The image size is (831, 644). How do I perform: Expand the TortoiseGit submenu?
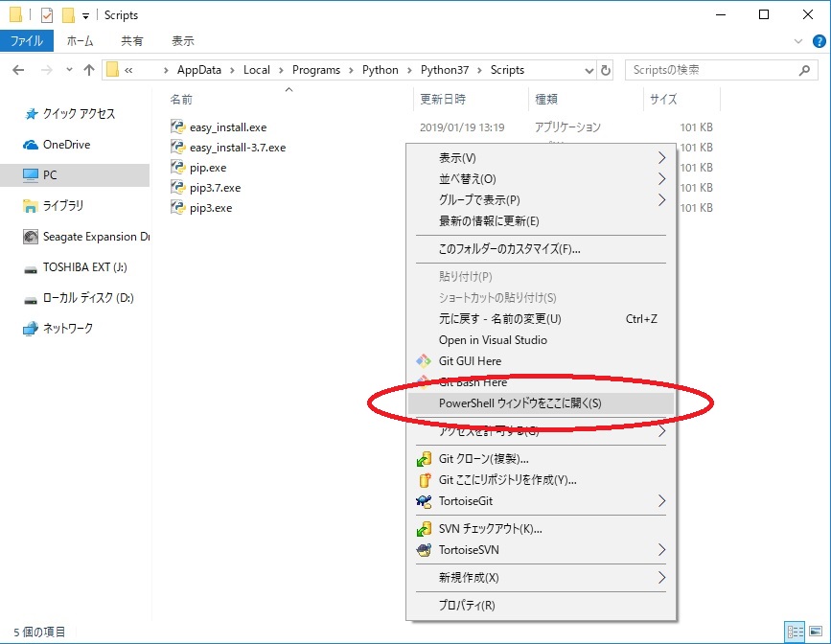tap(661, 501)
